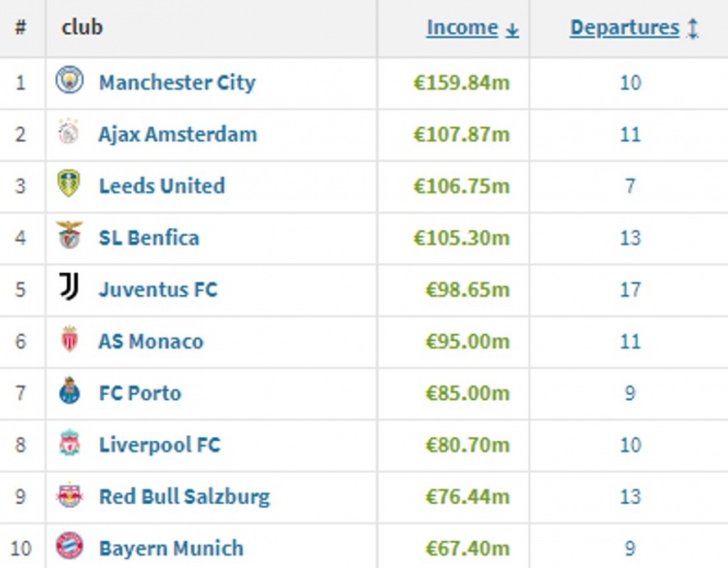Click the Ajax Amsterdam club crest
Screen dimensions: 728x568
[x=69, y=133]
